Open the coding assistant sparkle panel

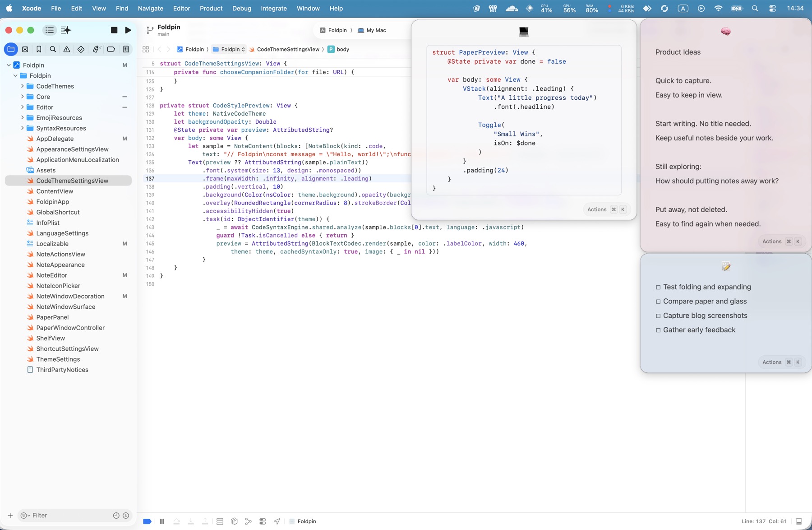(66, 30)
